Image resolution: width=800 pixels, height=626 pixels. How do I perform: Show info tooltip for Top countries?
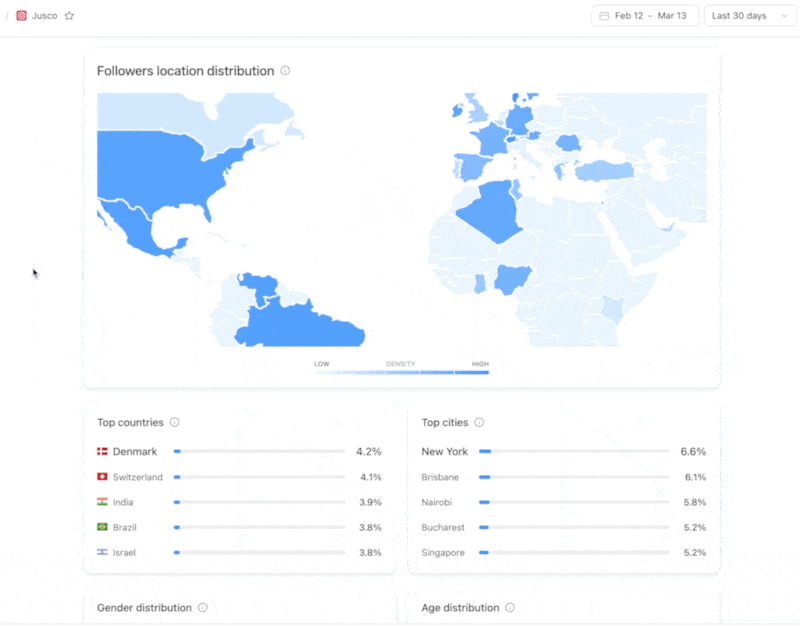pyautogui.click(x=174, y=423)
